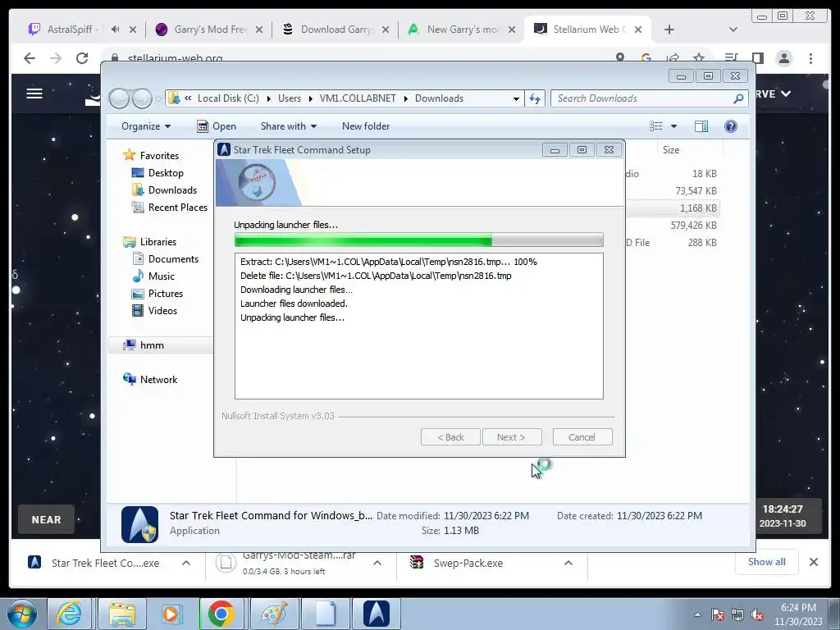Click the Explorer change view icon
The height and width of the screenshot is (630, 840).
(655, 126)
